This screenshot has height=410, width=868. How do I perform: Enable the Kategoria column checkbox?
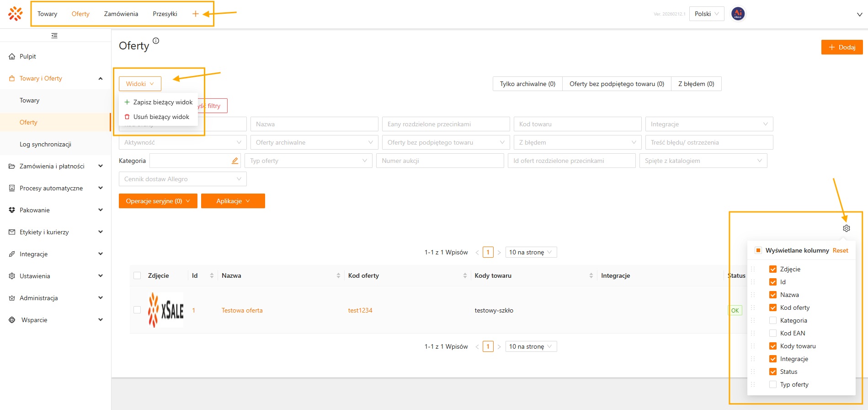[773, 320]
